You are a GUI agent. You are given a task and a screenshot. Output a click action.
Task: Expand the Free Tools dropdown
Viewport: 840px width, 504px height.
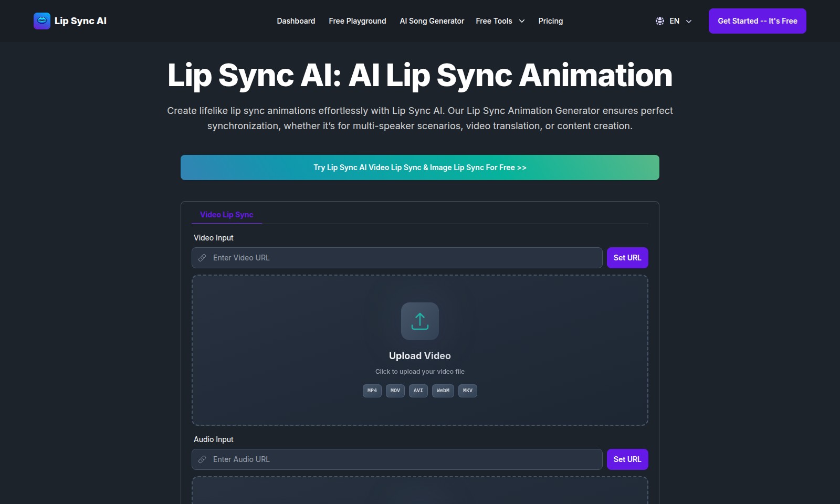(x=500, y=21)
